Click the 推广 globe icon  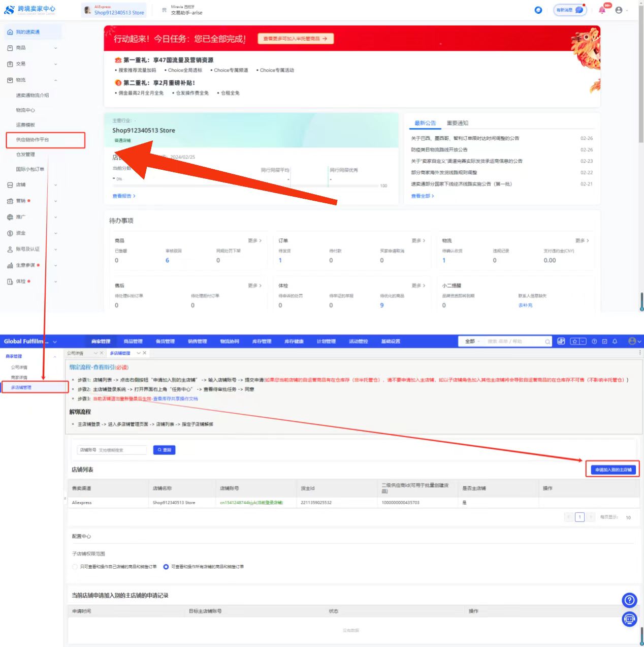pos(10,217)
